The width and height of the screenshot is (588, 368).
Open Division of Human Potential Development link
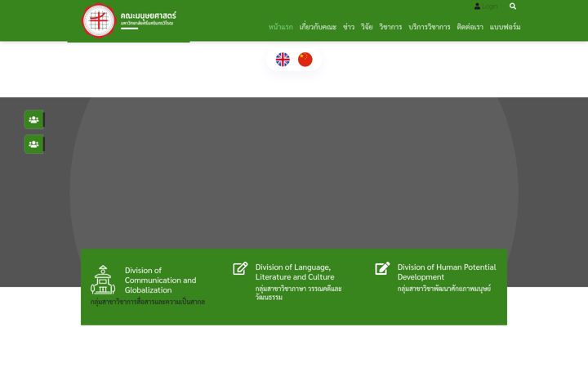[x=447, y=272]
